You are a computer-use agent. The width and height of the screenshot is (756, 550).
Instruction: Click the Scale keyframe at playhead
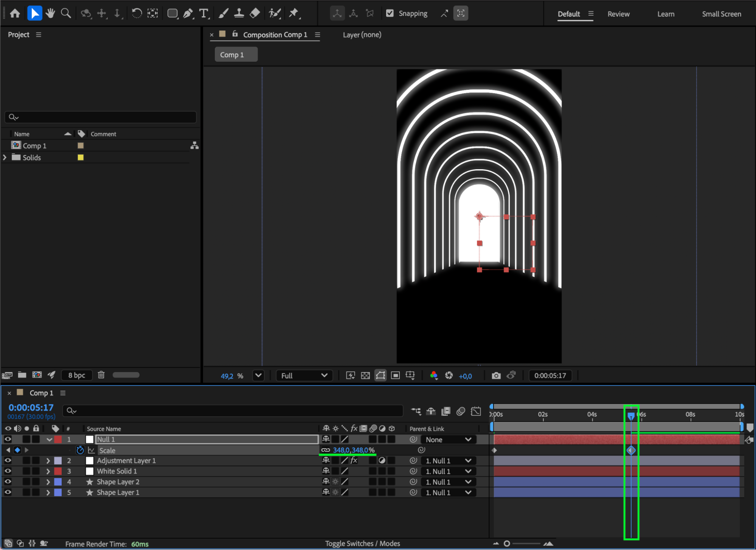tap(631, 450)
